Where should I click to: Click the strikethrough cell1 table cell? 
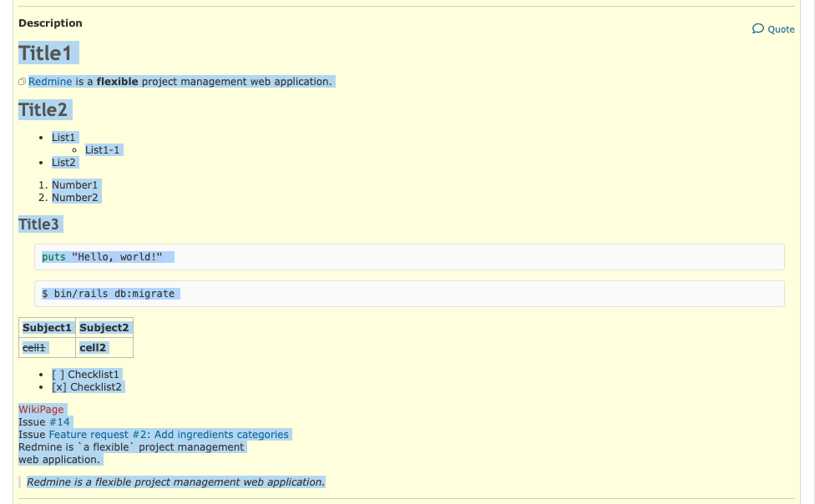pos(48,348)
